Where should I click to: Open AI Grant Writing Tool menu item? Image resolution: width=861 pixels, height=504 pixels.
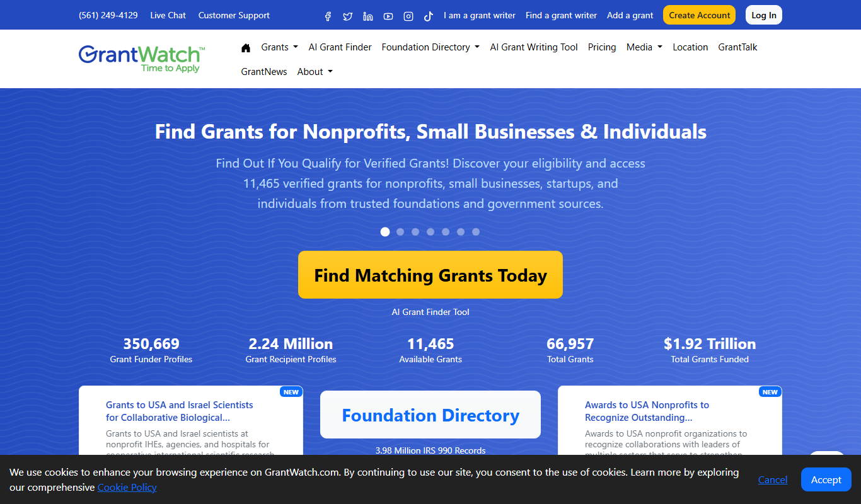pos(534,47)
